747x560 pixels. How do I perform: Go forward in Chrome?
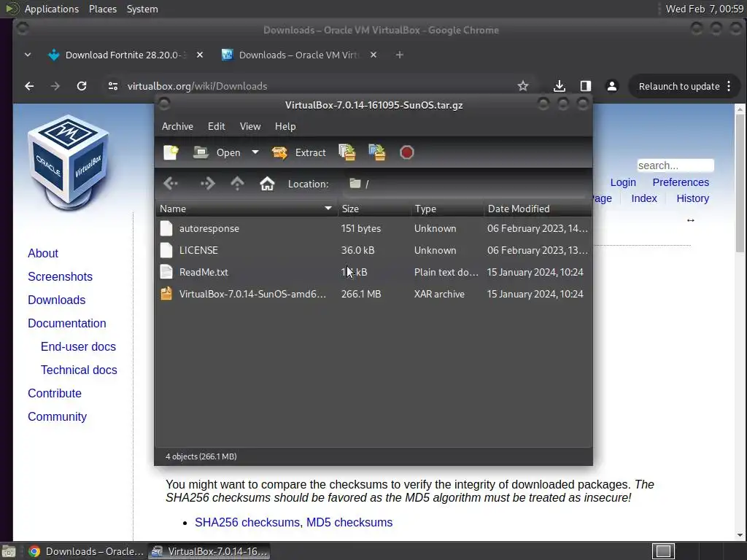[x=55, y=86]
